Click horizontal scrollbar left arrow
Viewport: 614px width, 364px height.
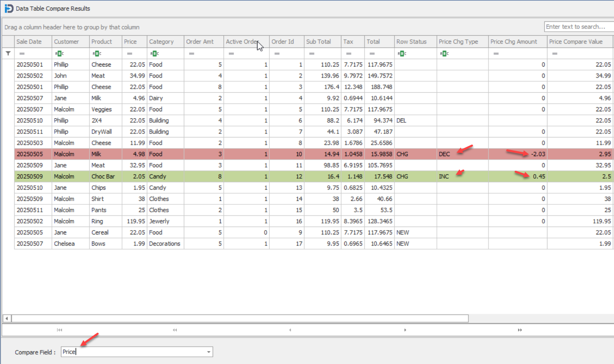click(x=7, y=318)
